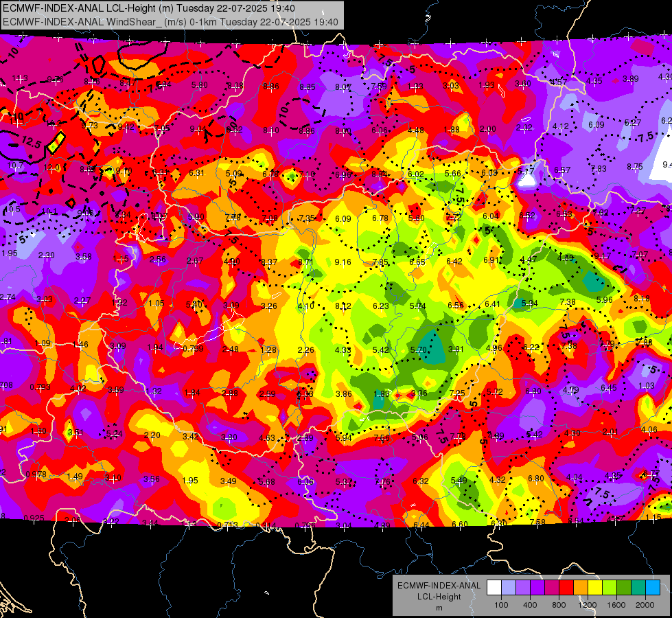Click the wind shear value 12.0

pos(52,168)
